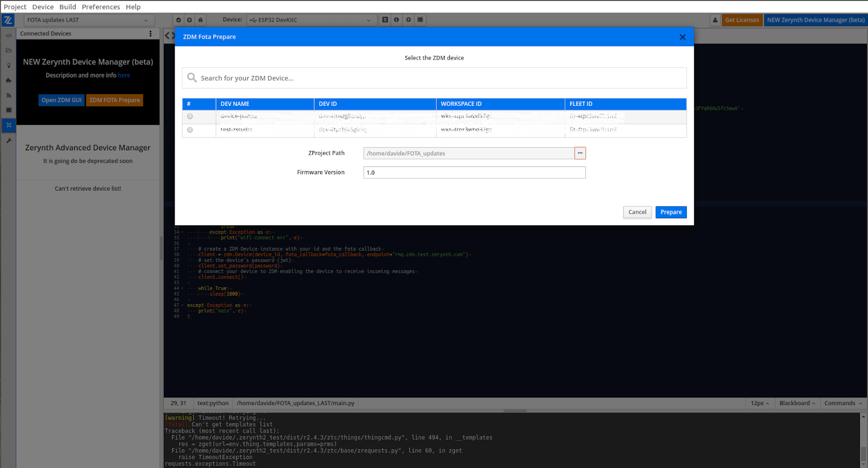The height and width of the screenshot is (468, 868).
Task: Click the uplink project arrow icon
Action: pos(189,20)
